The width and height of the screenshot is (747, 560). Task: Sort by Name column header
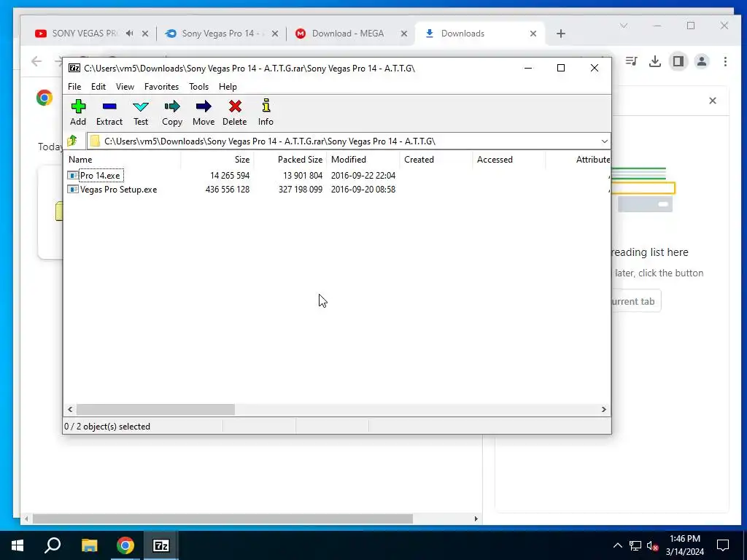(x=123, y=160)
